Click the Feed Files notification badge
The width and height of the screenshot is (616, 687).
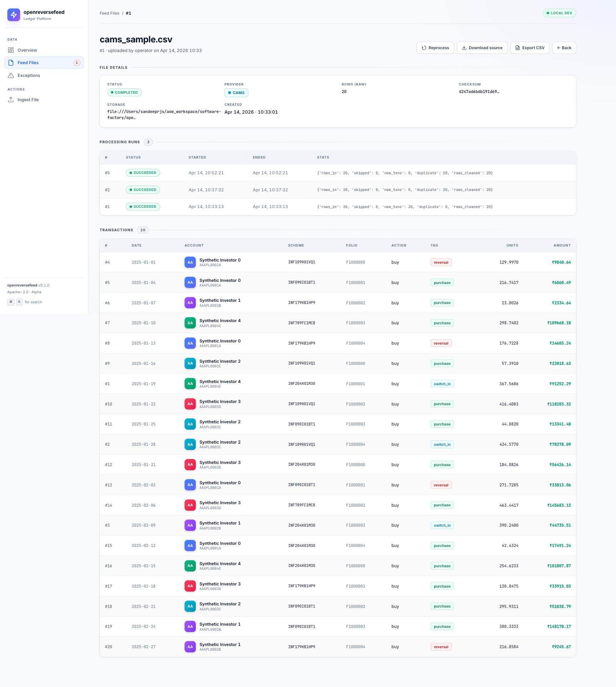point(77,63)
